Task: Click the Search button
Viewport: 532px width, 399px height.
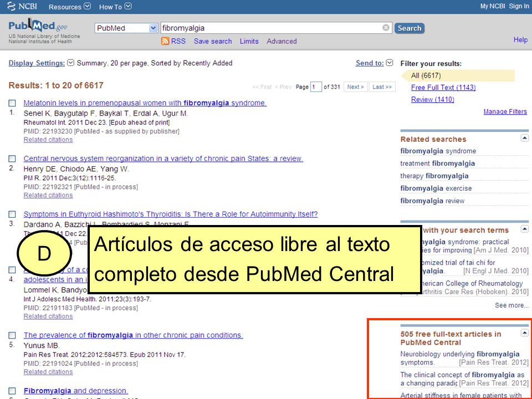Action: click(409, 28)
